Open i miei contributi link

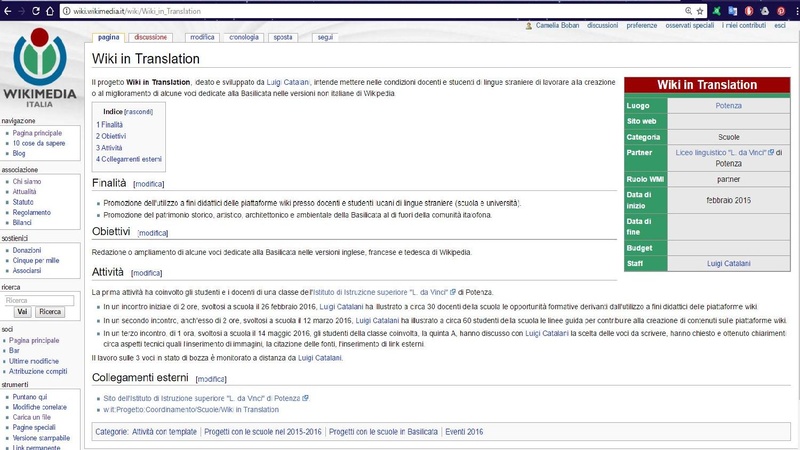click(743, 26)
